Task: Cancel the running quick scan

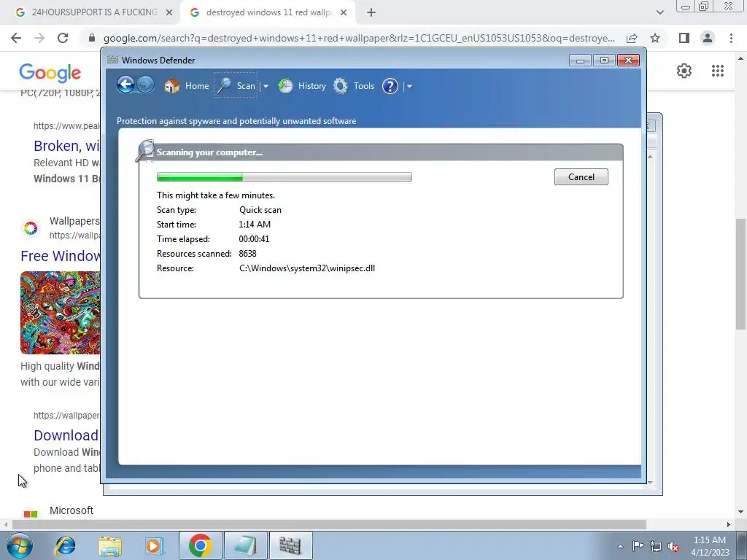Action: coord(581,176)
